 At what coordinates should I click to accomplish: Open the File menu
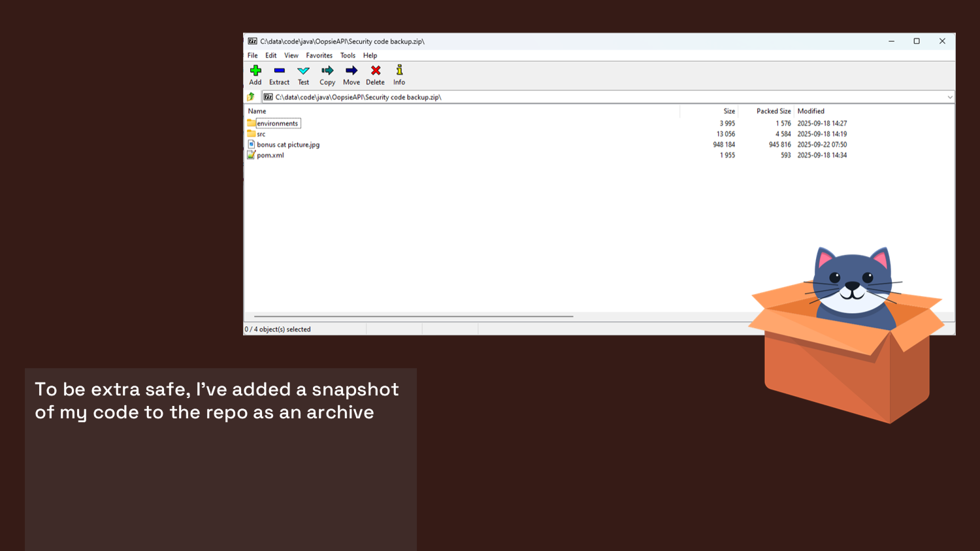pos(252,56)
